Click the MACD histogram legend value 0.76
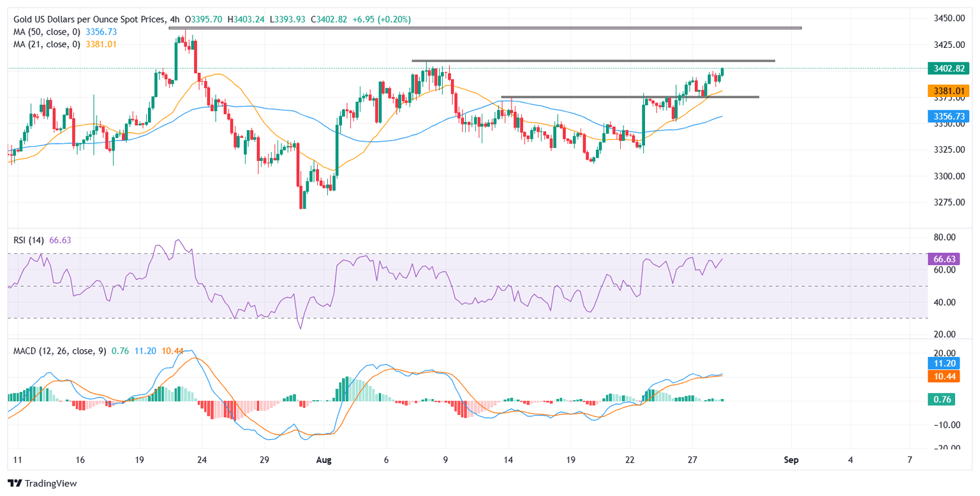 pos(119,351)
